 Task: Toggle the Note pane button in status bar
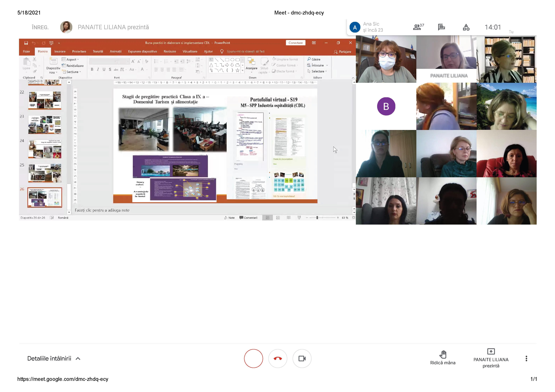(229, 218)
